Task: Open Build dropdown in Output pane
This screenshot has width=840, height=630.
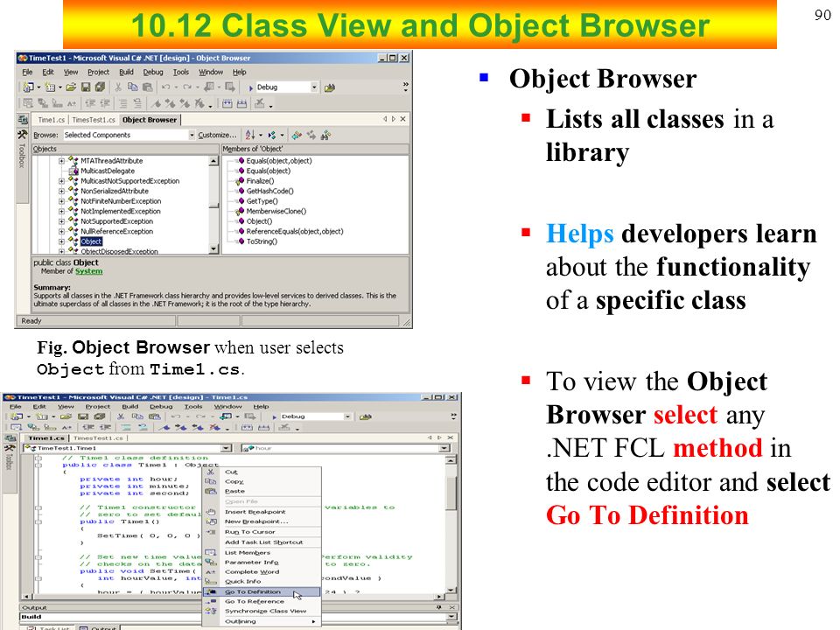Action: (451, 617)
